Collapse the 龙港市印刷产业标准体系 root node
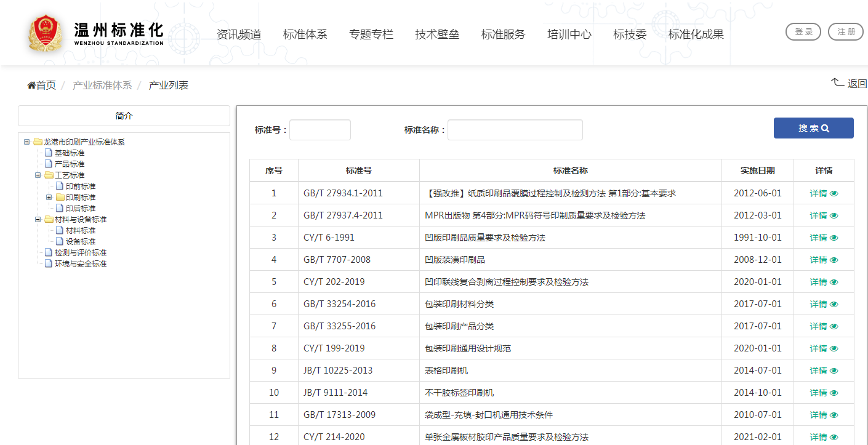The height and width of the screenshot is (445, 868). coord(26,142)
